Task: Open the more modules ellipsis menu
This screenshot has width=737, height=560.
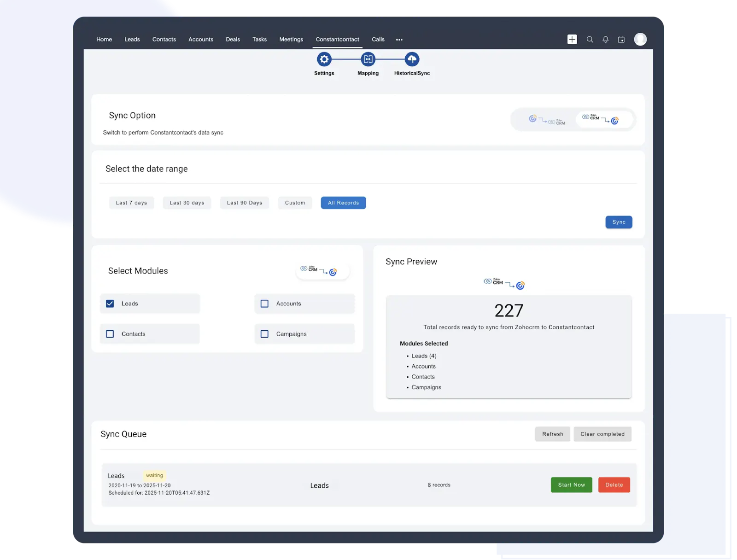Action: pyautogui.click(x=399, y=40)
